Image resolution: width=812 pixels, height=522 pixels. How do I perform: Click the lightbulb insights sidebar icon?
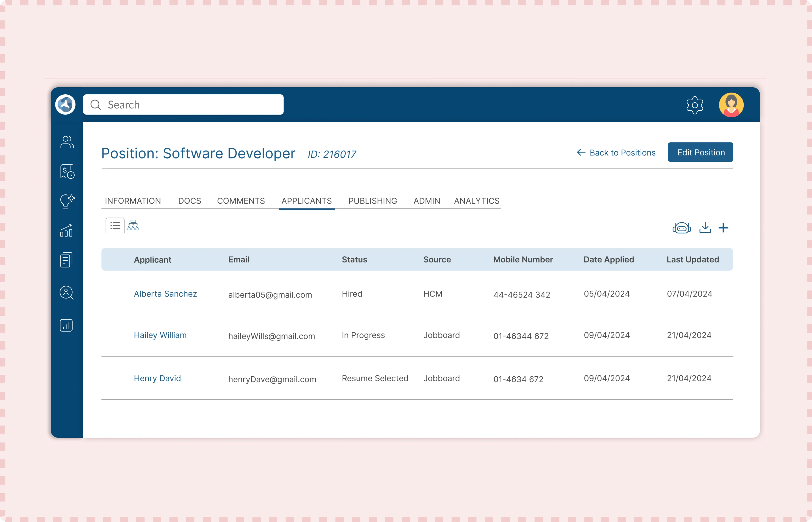coord(67,201)
